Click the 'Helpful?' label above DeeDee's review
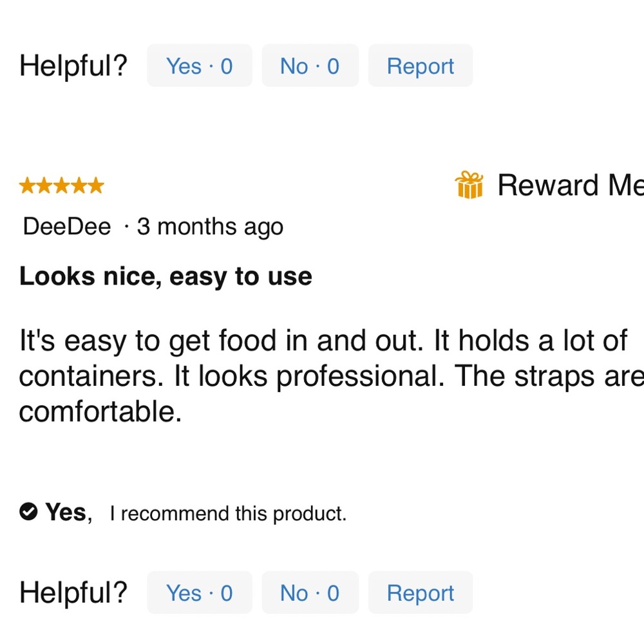The width and height of the screenshot is (644, 644). click(73, 66)
